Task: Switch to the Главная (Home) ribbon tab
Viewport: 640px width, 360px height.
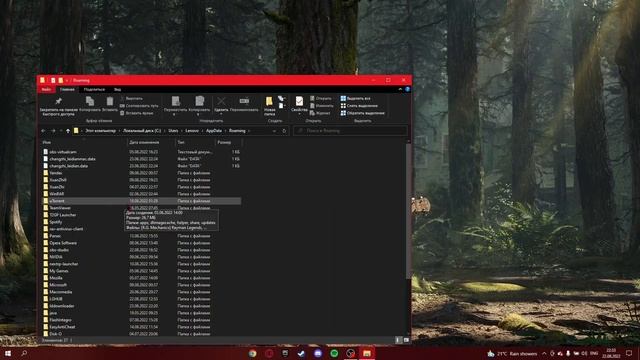Action: tap(67, 89)
